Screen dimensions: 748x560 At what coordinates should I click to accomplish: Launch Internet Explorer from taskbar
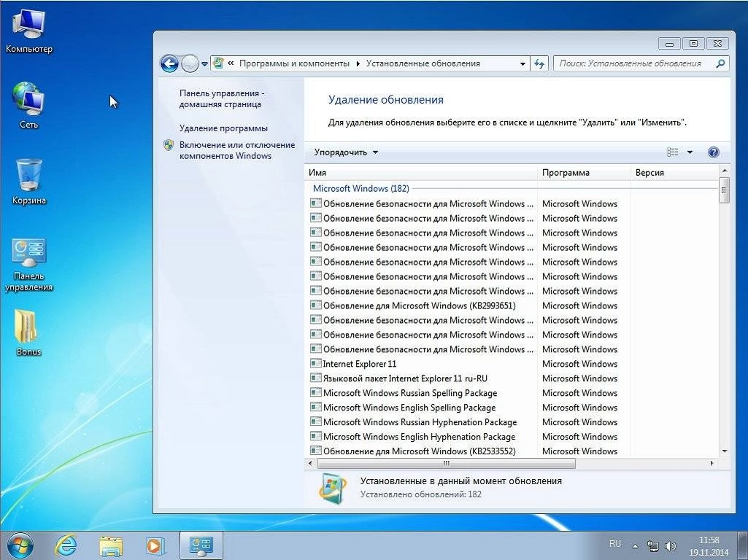point(66,545)
